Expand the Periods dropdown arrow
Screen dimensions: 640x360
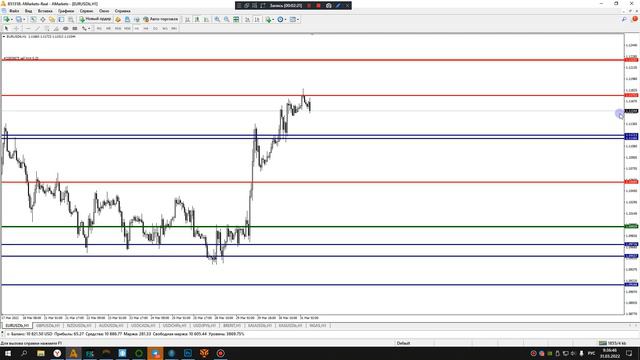pos(285,19)
